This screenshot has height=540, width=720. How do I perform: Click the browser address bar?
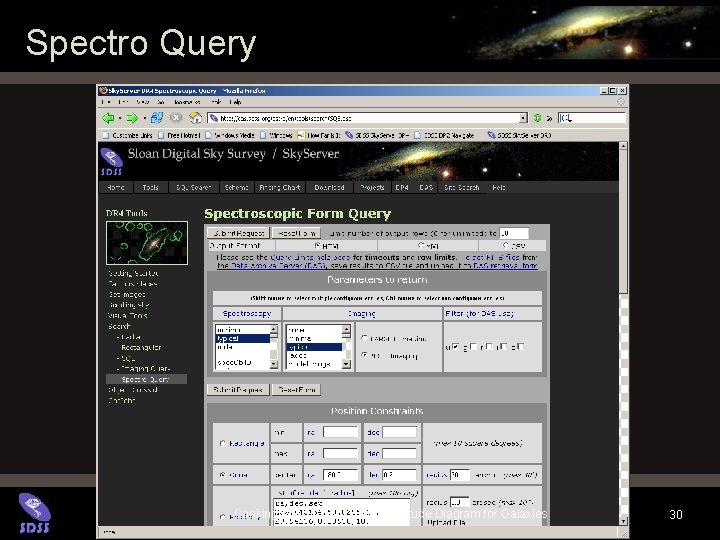click(x=367, y=118)
